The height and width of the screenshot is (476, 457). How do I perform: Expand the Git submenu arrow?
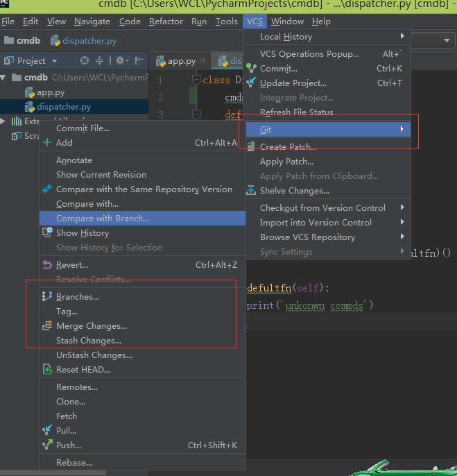(x=402, y=129)
